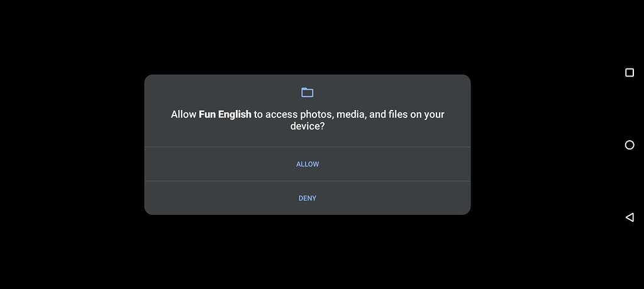Image resolution: width=644 pixels, height=289 pixels.
Task: Tap the Android overview square button
Action: pyautogui.click(x=629, y=73)
